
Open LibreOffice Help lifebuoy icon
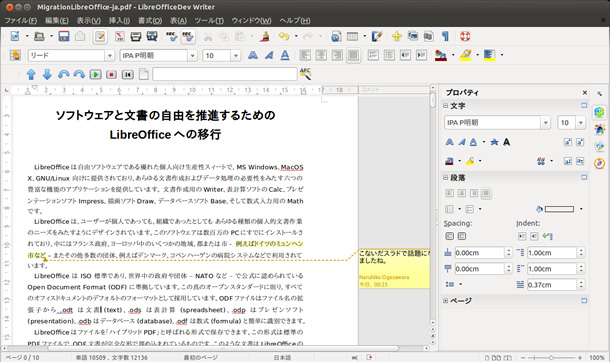[465, 36]
